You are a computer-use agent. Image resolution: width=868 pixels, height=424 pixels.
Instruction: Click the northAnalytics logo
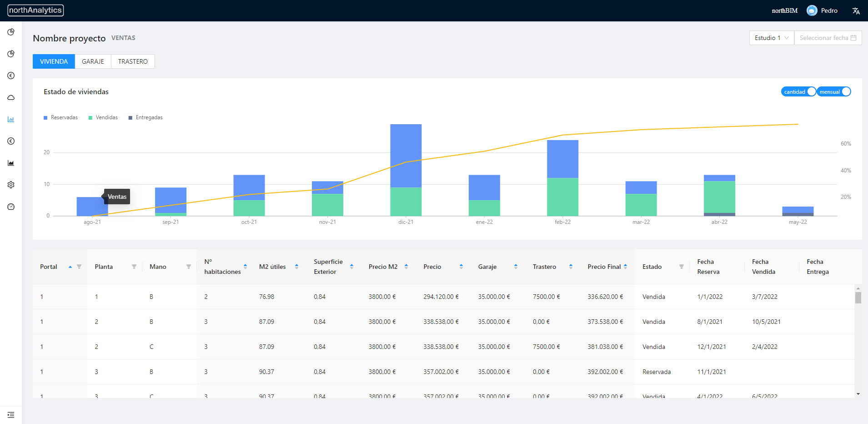coord(35,10)
